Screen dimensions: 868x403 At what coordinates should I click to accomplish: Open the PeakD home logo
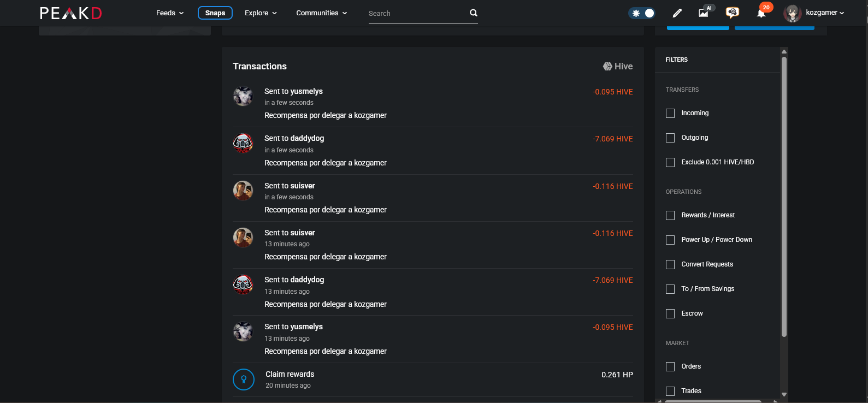click(71, 13)
